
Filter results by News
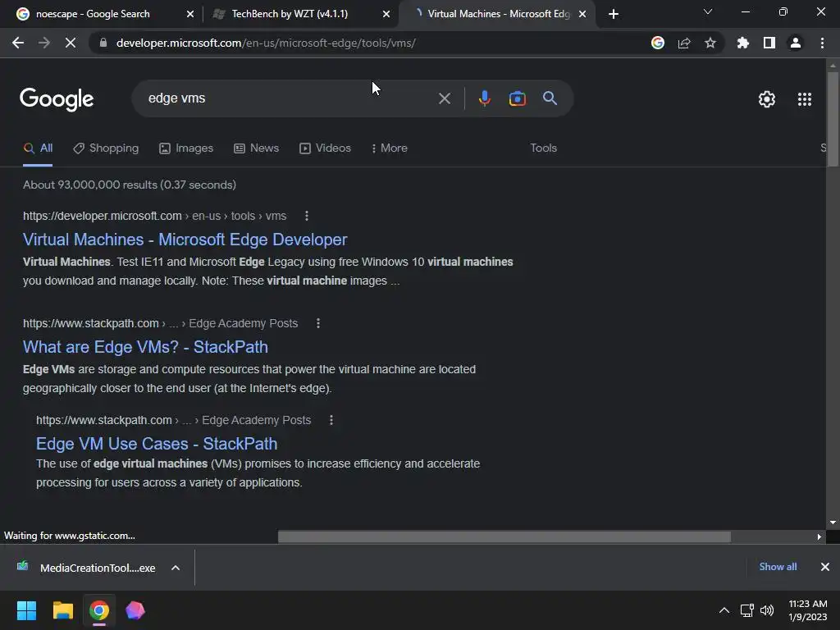[x=257, y=148]
